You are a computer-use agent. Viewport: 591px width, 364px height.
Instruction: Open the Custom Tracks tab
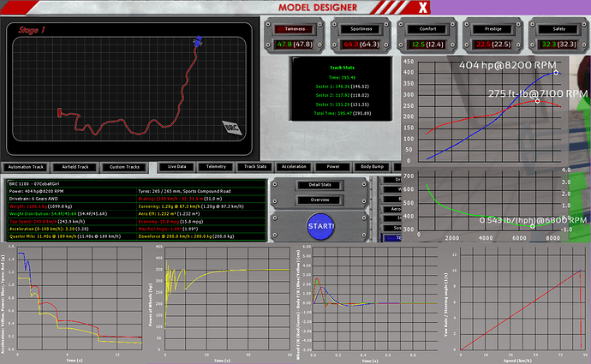pos(123,167)
